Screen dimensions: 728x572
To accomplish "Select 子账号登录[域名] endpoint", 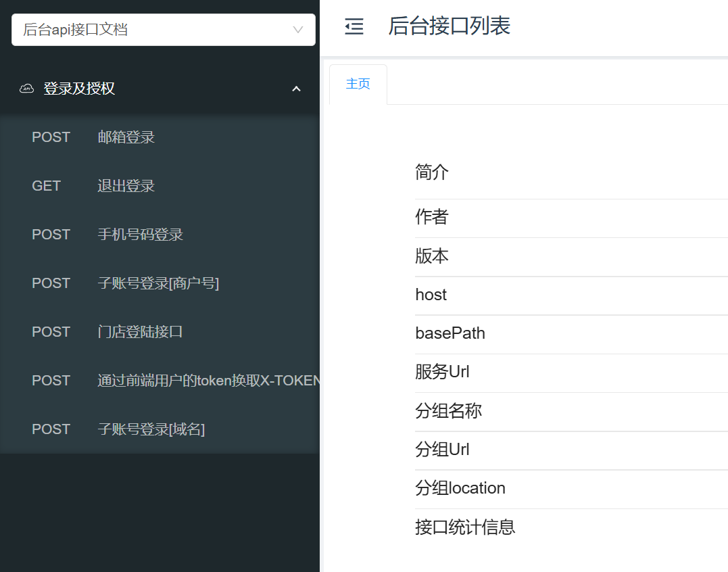I will pos(151,429).
